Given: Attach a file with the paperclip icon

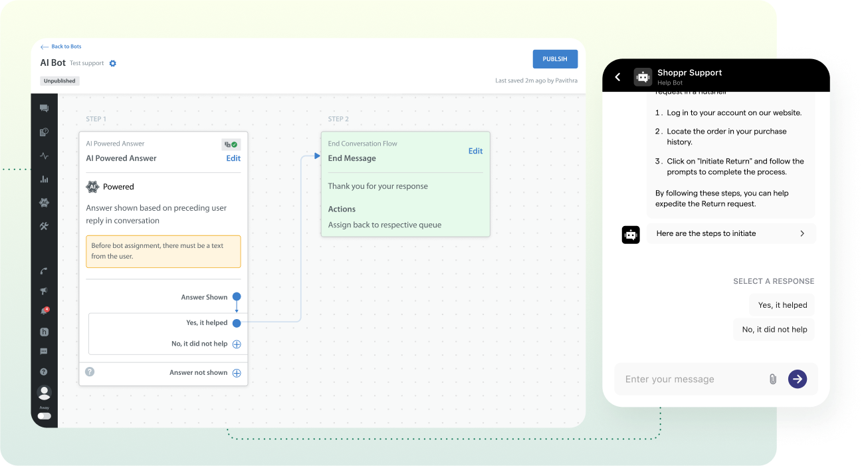Looking at the screenshot, I should point(772,379).
